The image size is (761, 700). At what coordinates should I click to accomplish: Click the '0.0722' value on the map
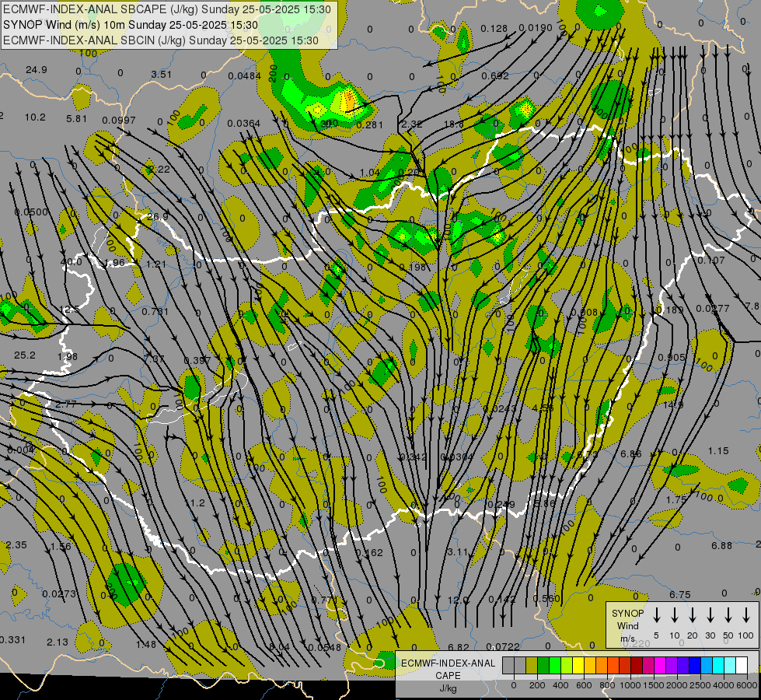point(503,646)
